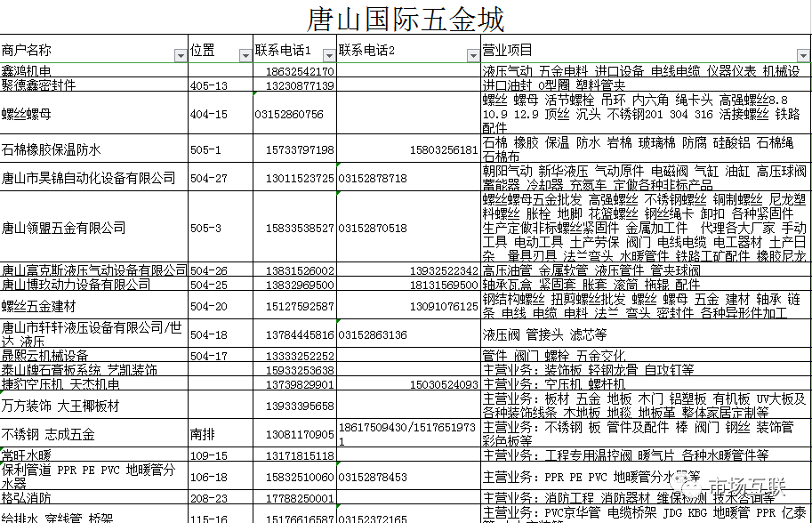Select merchant 唐山市轩轩液压设备有限公司/世达 液压
Viewport: 812px width, 523px height.
click(x=93, y=334)
